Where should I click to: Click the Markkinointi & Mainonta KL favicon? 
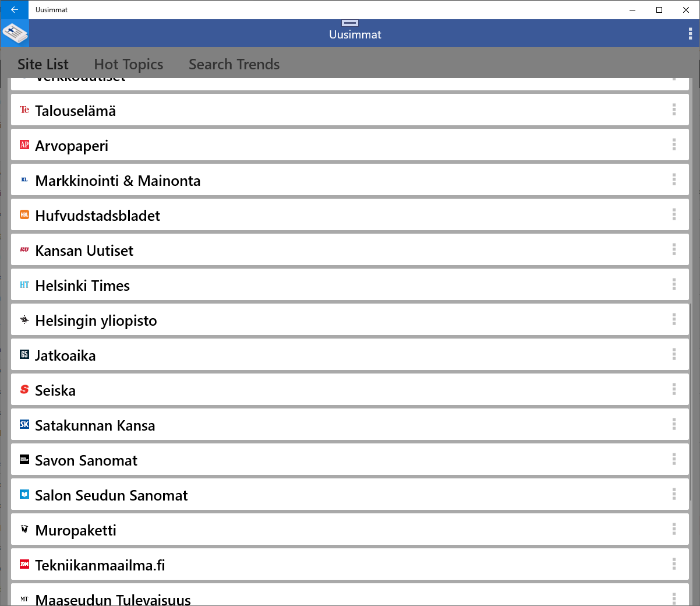(x=24, y=179)
